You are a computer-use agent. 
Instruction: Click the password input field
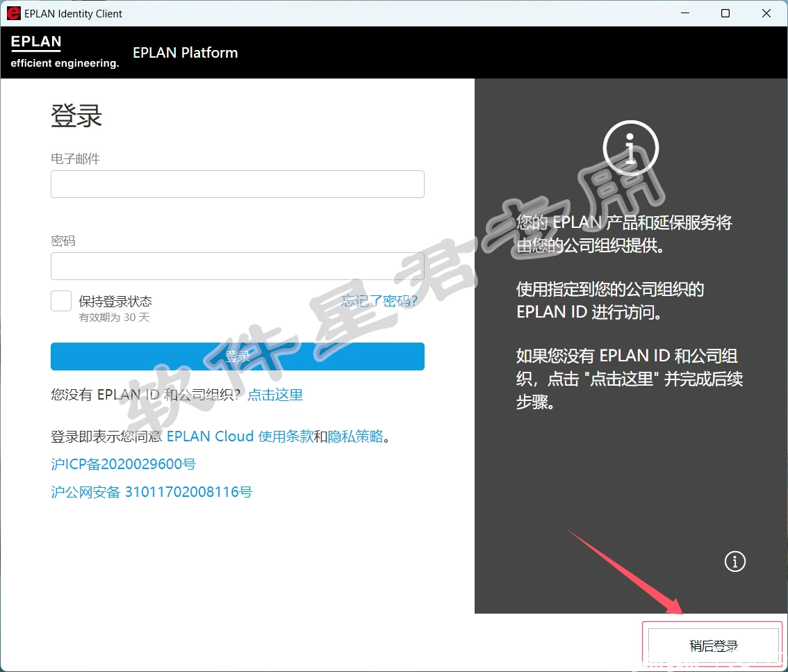pos(237,266)
